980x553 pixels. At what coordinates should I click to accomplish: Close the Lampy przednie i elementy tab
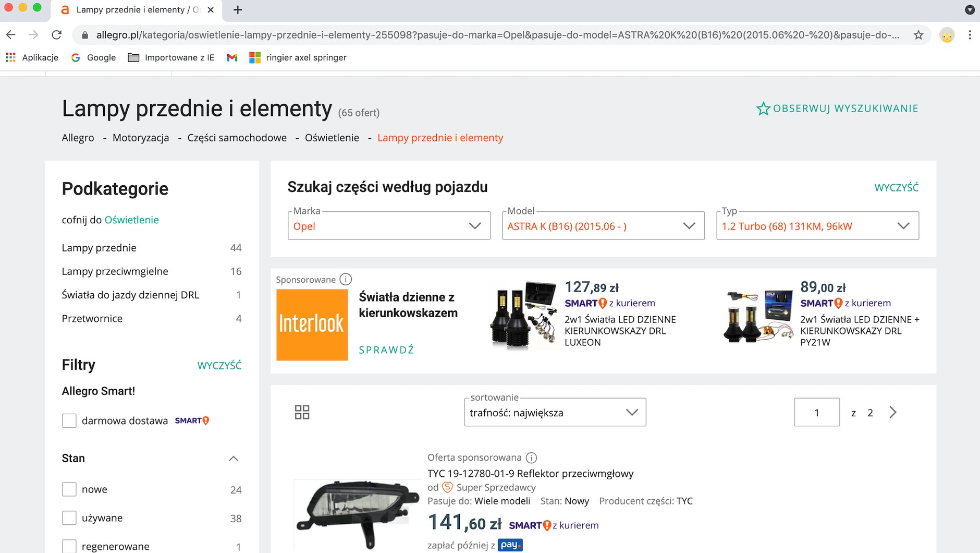point(211,10)
